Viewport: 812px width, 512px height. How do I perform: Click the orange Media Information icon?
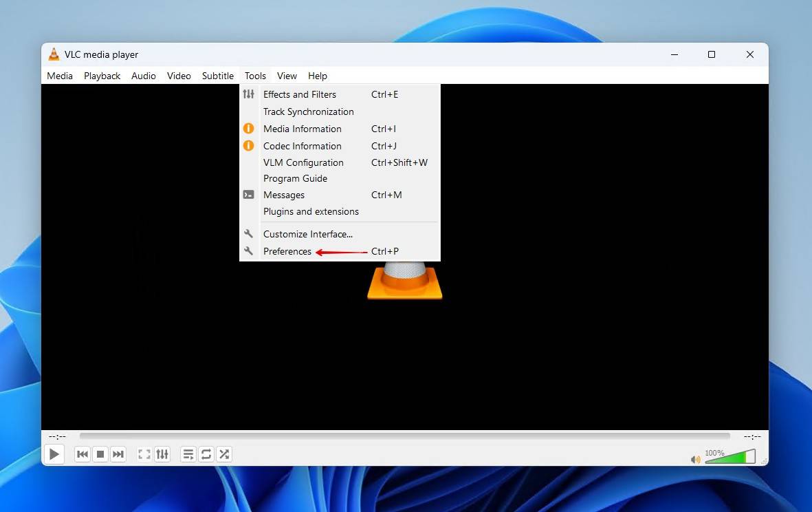[249, 128]
